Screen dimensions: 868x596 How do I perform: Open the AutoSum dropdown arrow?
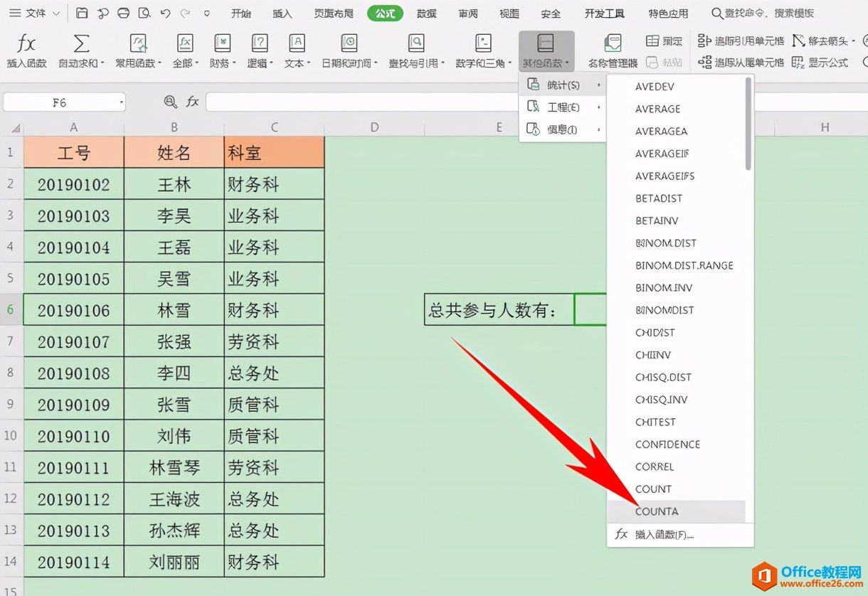[x=102, y=63]
